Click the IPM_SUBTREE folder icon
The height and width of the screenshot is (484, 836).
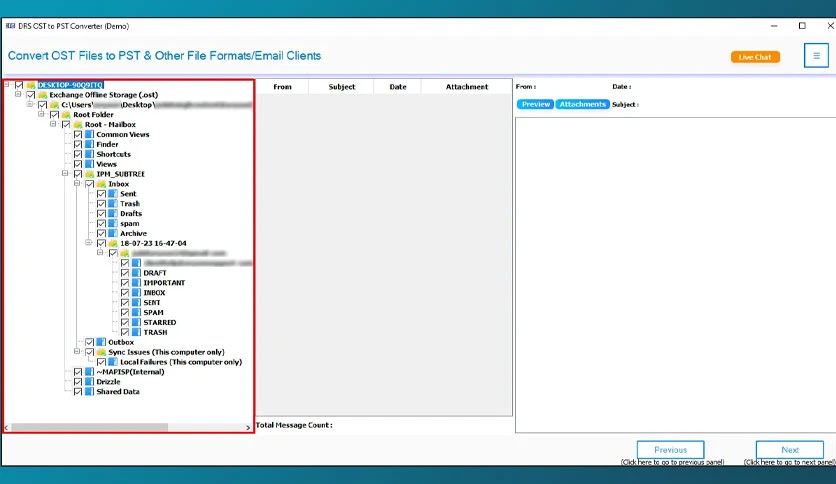[90, 174]
